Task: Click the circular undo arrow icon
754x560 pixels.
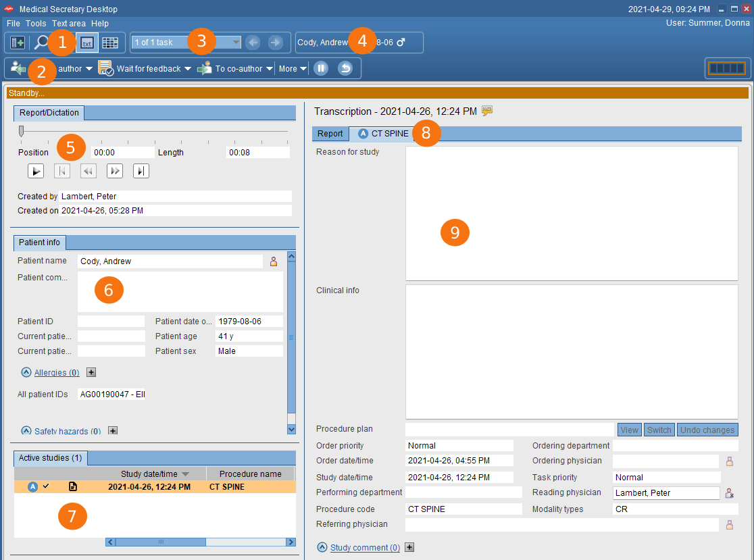Action: [345, 68]
